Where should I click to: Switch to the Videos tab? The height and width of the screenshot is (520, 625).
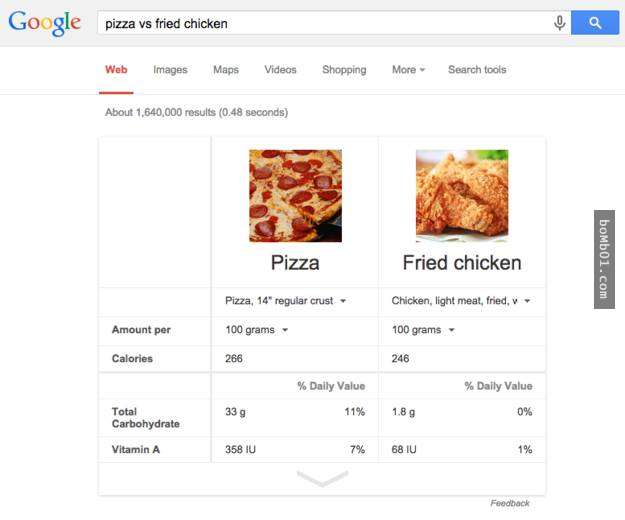tap(281, 70)
